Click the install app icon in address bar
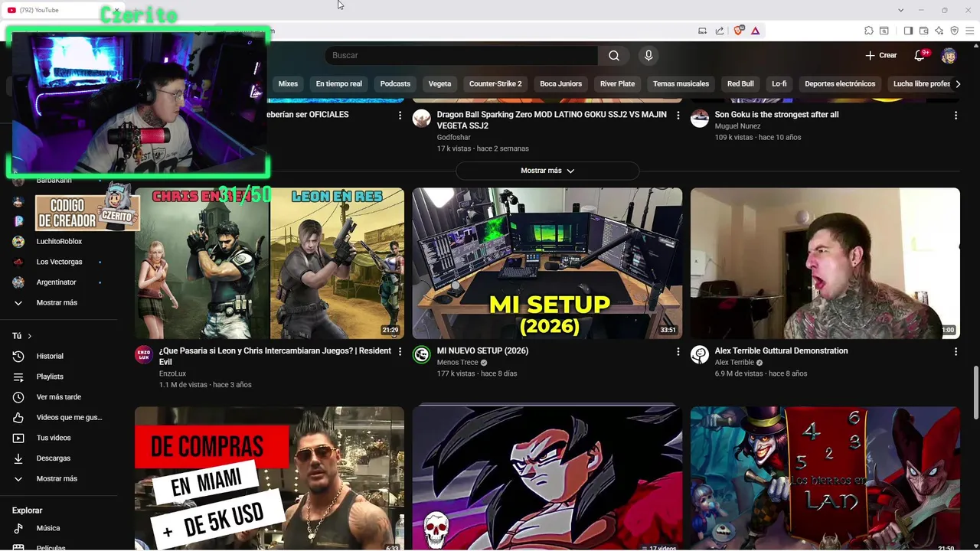The width and height of the screenshot is (980, 551). [x=702, y=31]
